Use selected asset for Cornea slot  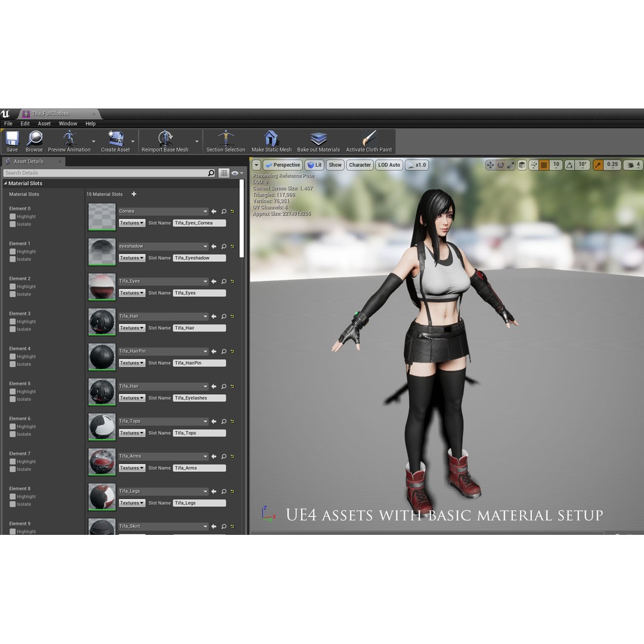(214, 211)
